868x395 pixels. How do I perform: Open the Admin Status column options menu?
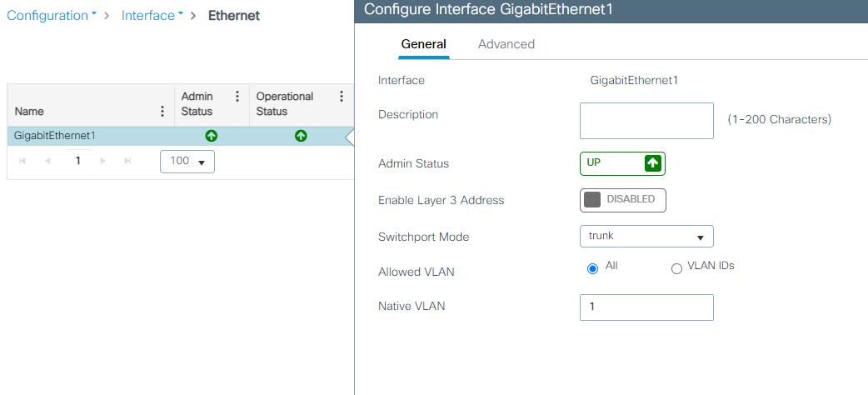pyautogui.click(x=237, y=97)
